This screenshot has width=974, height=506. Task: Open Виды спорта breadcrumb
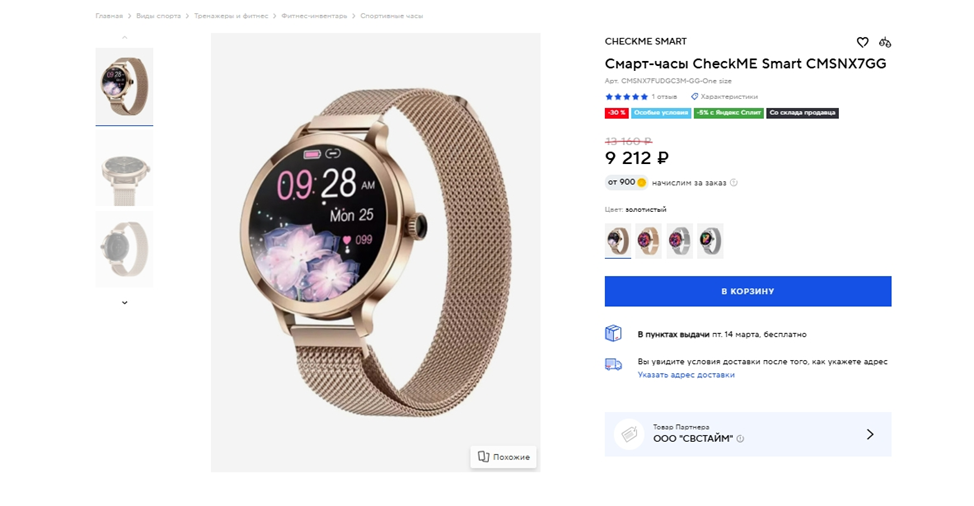tap(158, 16)
